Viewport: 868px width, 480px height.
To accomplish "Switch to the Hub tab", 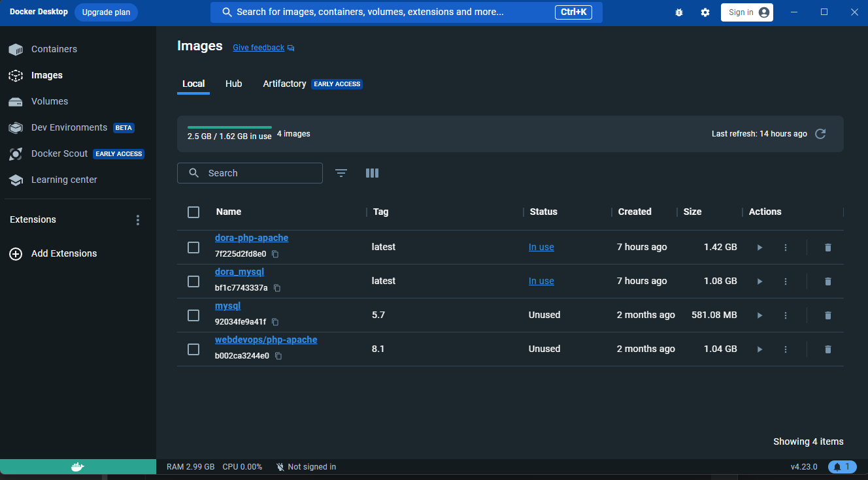I will click(x=233, y=84).
